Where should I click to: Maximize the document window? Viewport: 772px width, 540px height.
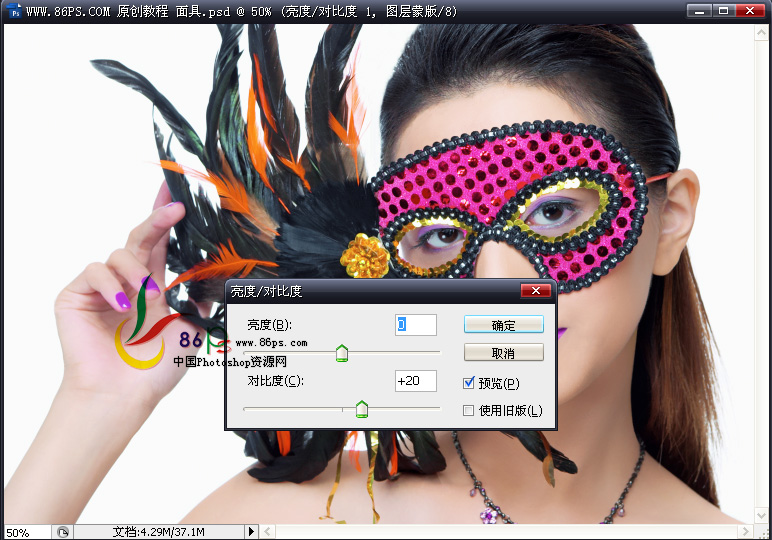[x=723, y=10]
